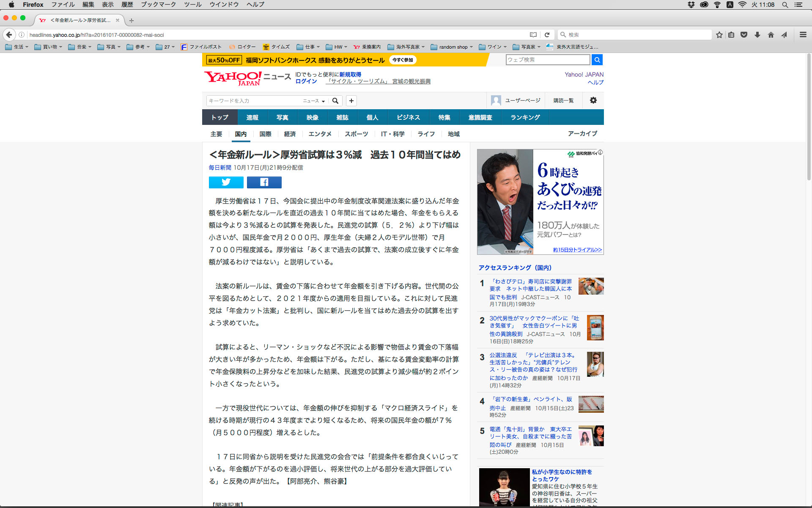The height and width of the screenshot is (508, 812).
Task: Click the Firefox back arrow button
Action: [9, 35]
